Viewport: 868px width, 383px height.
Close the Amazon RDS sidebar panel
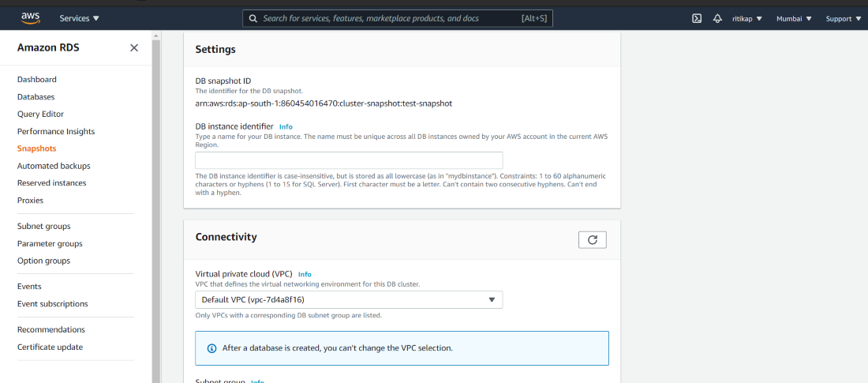tap(134, 48)
